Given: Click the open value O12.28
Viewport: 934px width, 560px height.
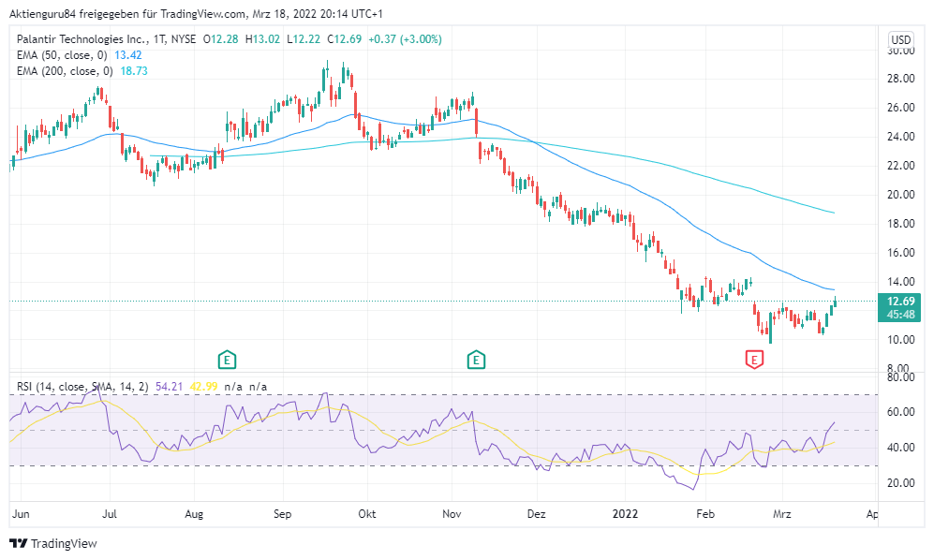Looking at the screenshot, I should tap(220, 39).
